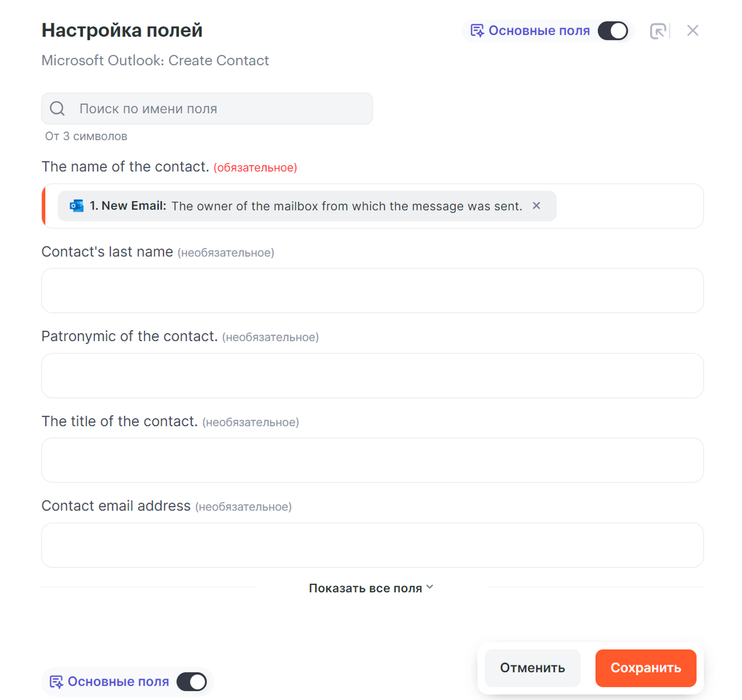Toggle the top Основные поля switch
742x700 pixels.
click(613, 31)
